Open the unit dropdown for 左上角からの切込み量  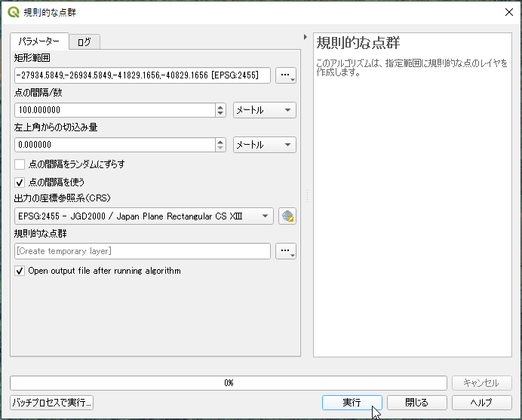click(x=264, y=145)
